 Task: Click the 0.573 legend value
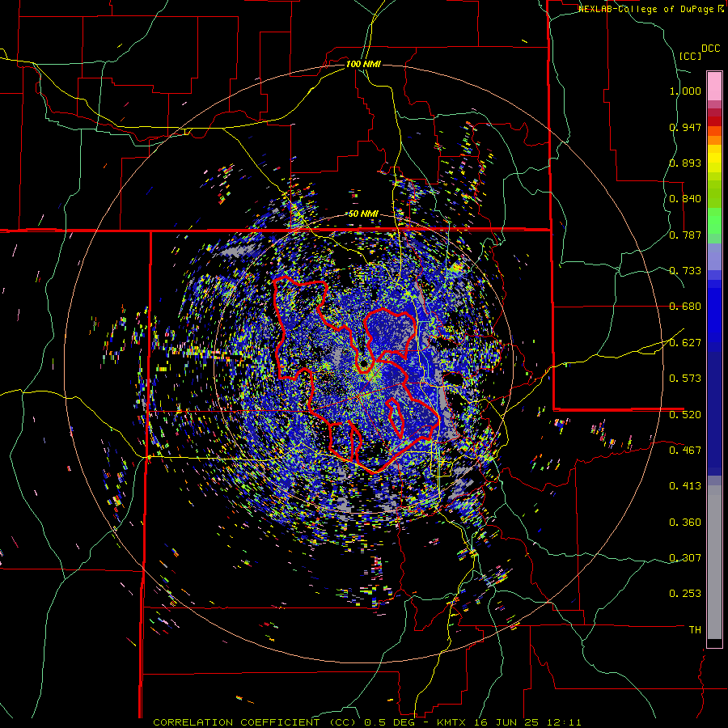click(x=685, y=379)
